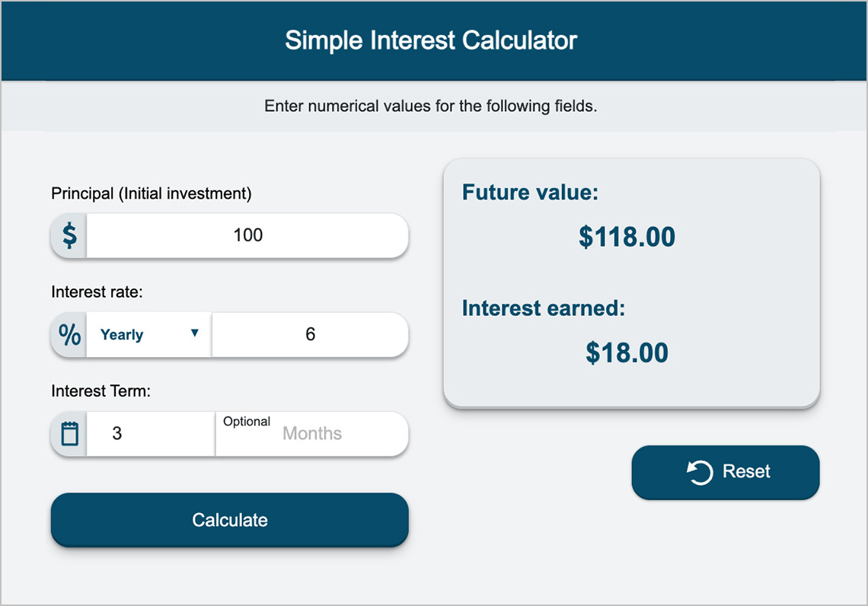Click the instruction text about numerical values
The height and width of the screenshot is (606, 868).
(430, 106)
